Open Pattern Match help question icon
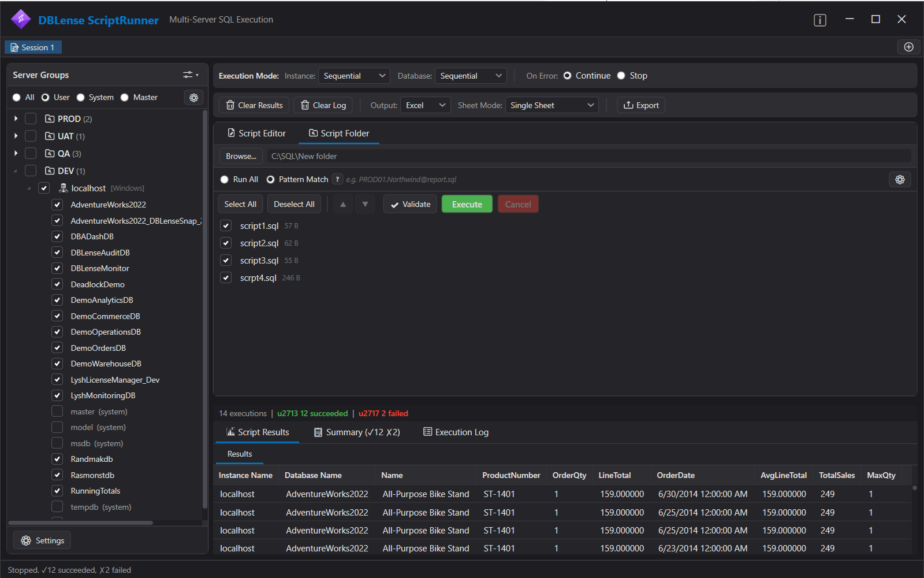This screenshot has width=924, height=578. point(338,179)
